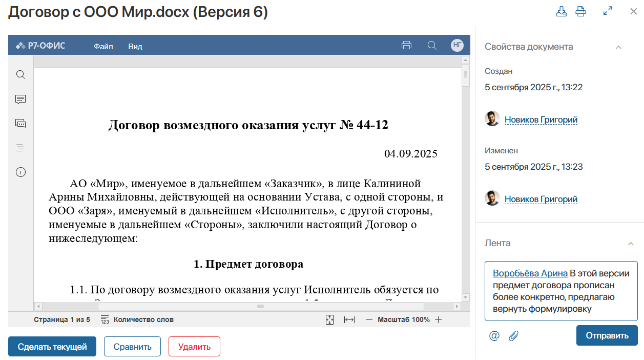Show document headings navigation panel
Viewport: 644px width, 360px height.
click(20, 148)
